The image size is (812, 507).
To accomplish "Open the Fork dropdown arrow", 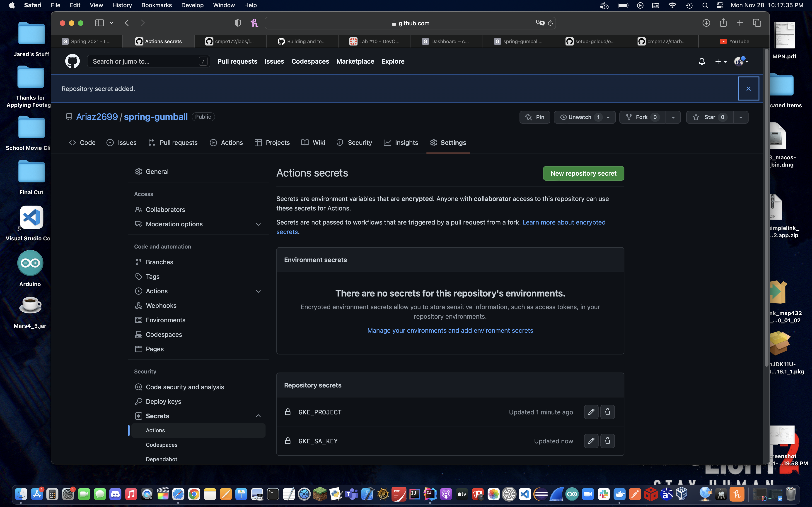I will (673, 117).
